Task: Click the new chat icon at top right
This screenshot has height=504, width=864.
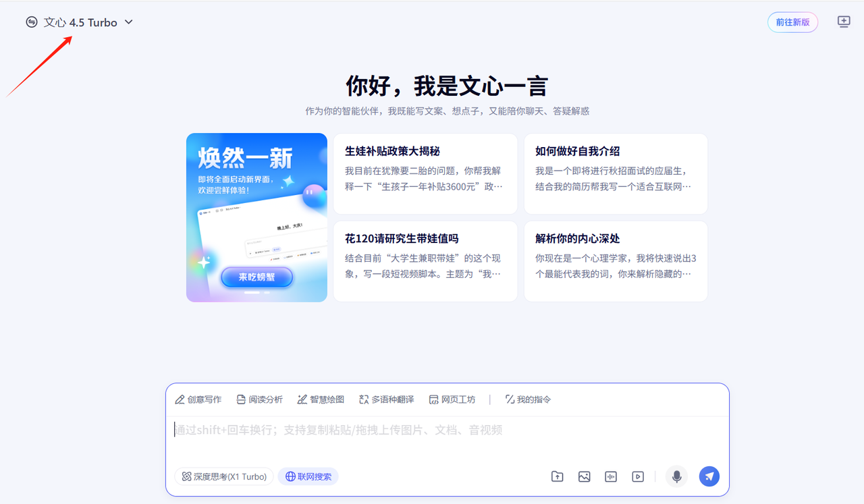Action: coord(844,22)
